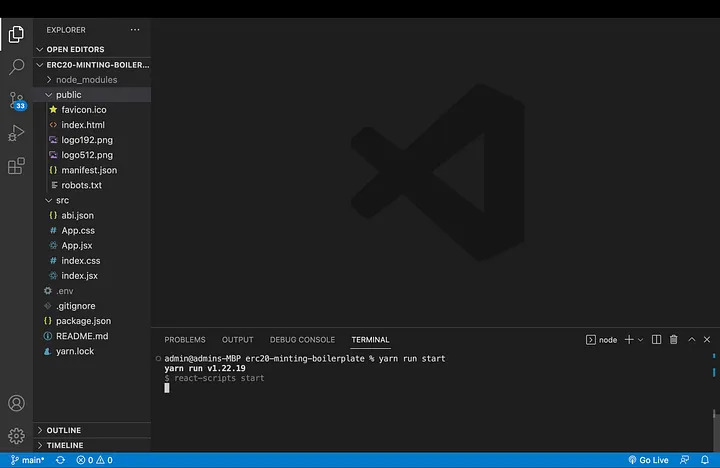Expand the Outline section
Image resolution: width=720 pixels, height=468 pixels.
pos(63,430)
